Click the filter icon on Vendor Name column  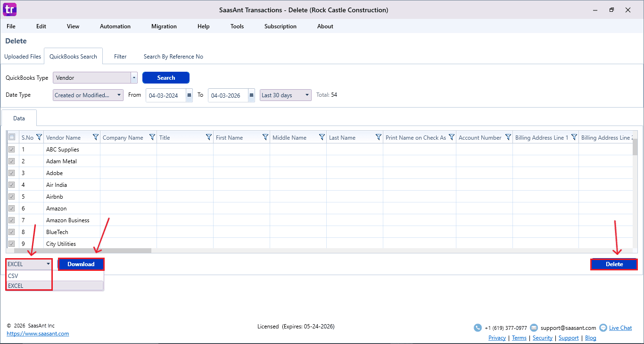[x=96, y=137]
